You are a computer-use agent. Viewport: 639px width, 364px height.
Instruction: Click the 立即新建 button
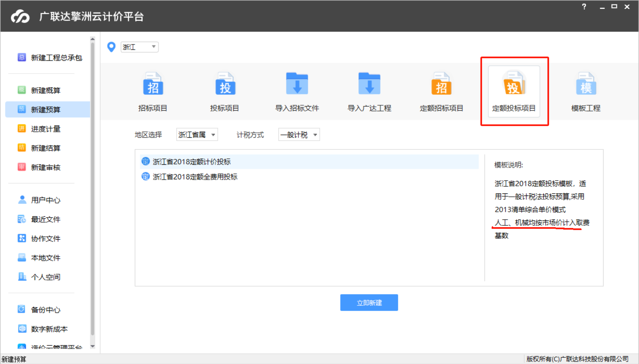pyautogui.click(x=369, y=302)
